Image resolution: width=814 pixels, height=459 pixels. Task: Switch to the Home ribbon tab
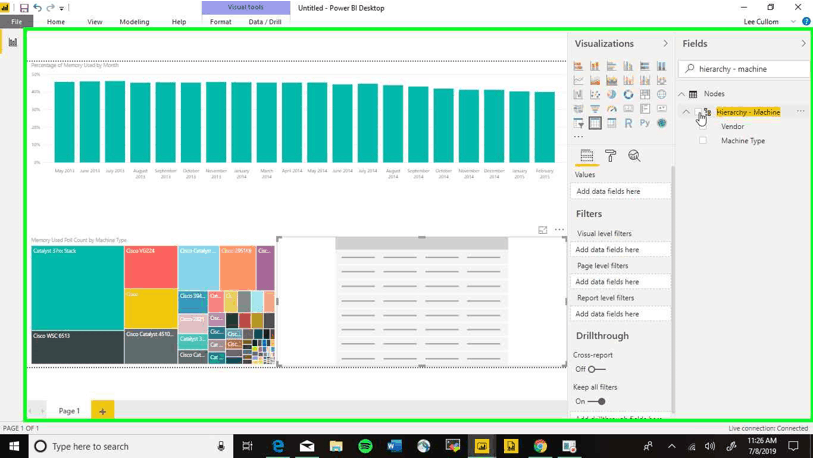point(56,22)
